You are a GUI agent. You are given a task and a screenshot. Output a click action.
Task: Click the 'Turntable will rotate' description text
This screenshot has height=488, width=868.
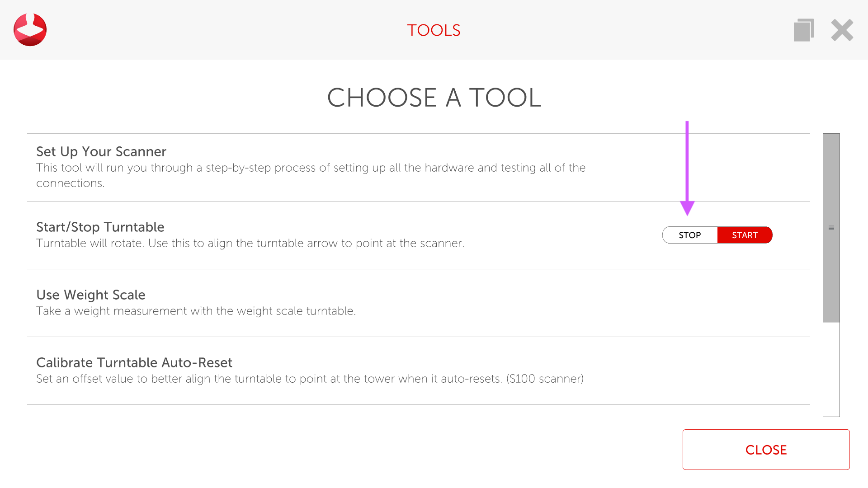pyautogui.click(x=250, y=243)
